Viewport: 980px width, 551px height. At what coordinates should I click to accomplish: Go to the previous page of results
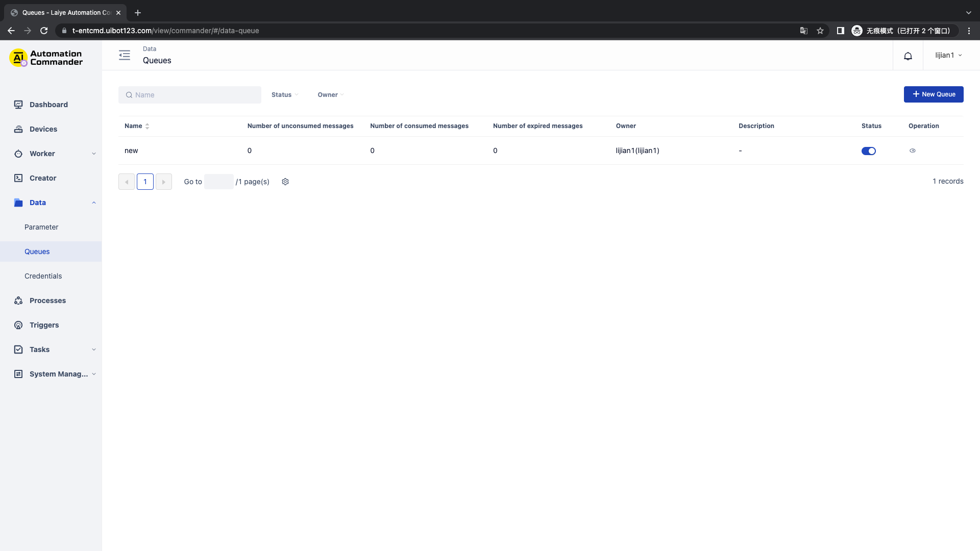(x=127, y=182)
